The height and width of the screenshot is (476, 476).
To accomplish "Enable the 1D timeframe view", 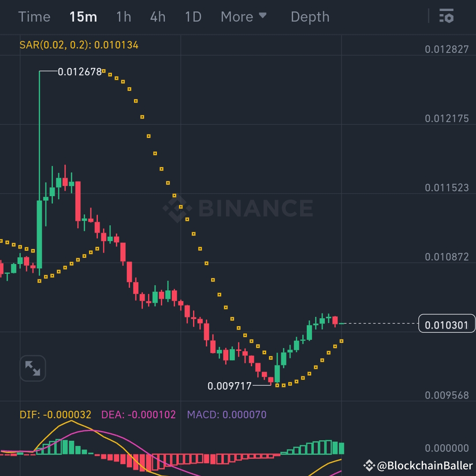I will [193, 17].
